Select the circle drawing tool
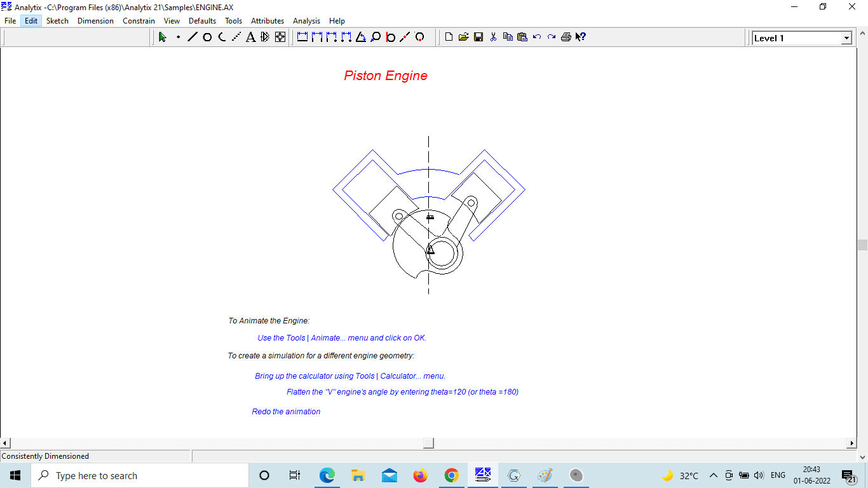868x488 pixels. pos(207,37)
